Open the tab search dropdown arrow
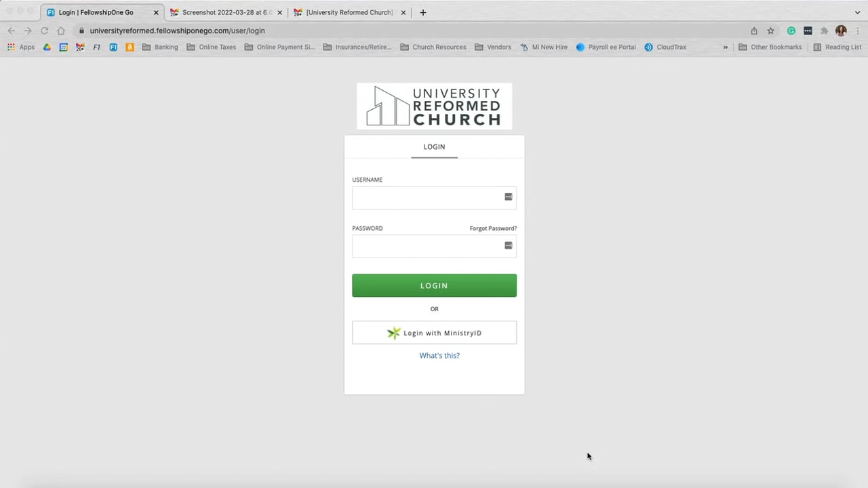 857,12
